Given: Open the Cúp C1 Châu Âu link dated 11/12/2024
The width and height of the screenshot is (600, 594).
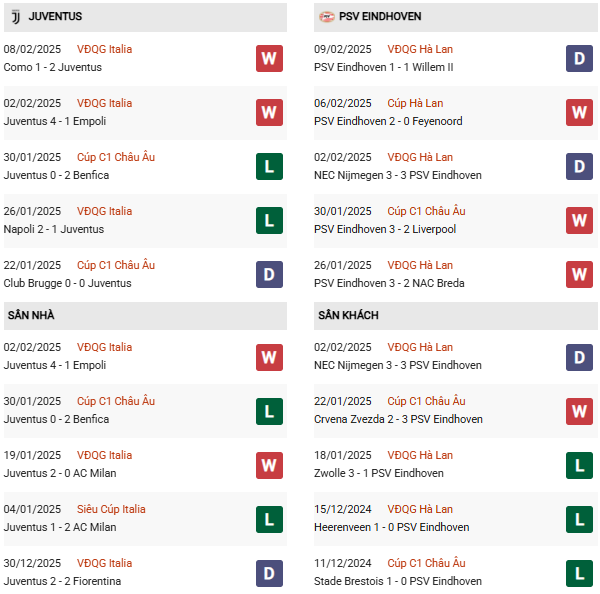Looking at the screenshot, I should (x=426, y=563).
